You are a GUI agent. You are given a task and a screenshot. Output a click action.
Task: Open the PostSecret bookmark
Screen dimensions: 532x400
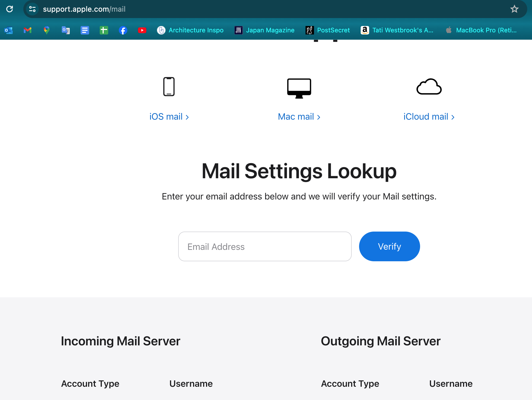[328, 30]
